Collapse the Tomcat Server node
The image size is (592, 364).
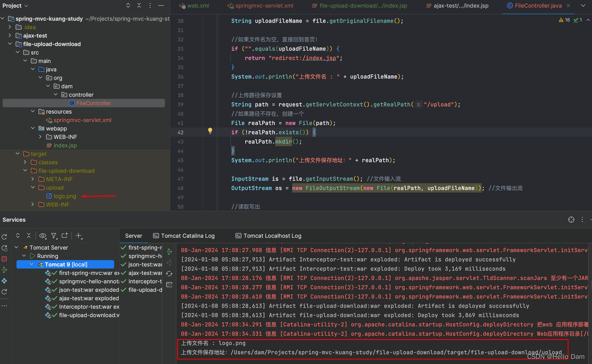pos(17,248)
